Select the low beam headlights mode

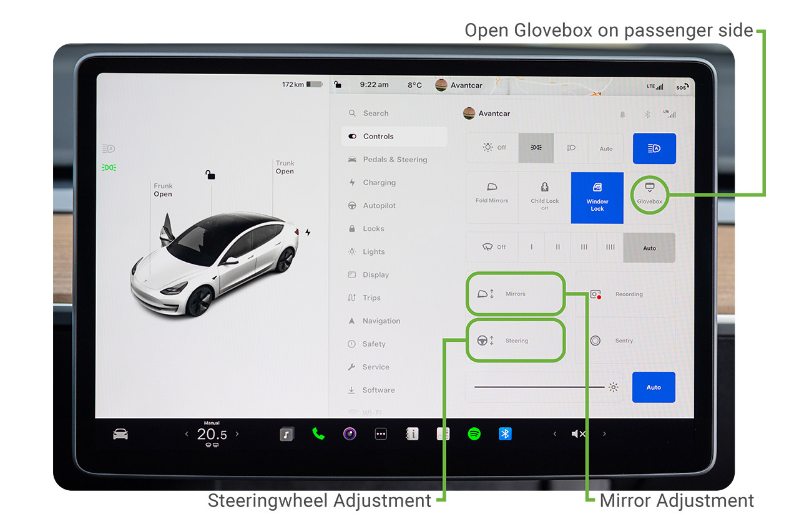571,148
